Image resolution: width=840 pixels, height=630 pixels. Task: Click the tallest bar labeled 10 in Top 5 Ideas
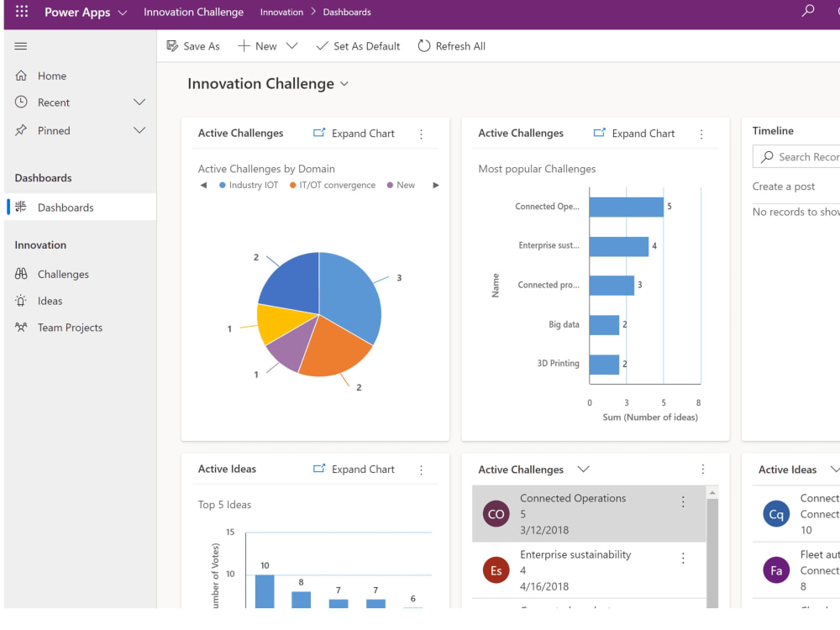click(x=265, y=591)
